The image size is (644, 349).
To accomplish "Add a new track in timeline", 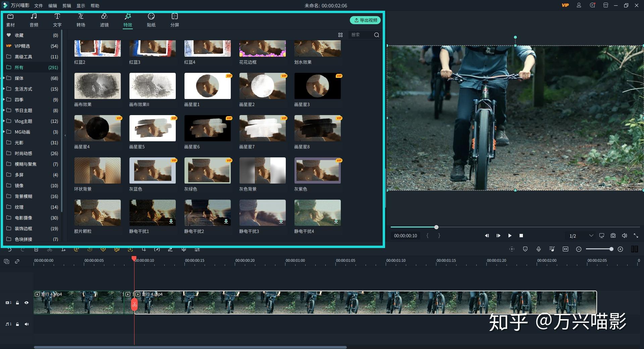I will [x=6, y=261].
